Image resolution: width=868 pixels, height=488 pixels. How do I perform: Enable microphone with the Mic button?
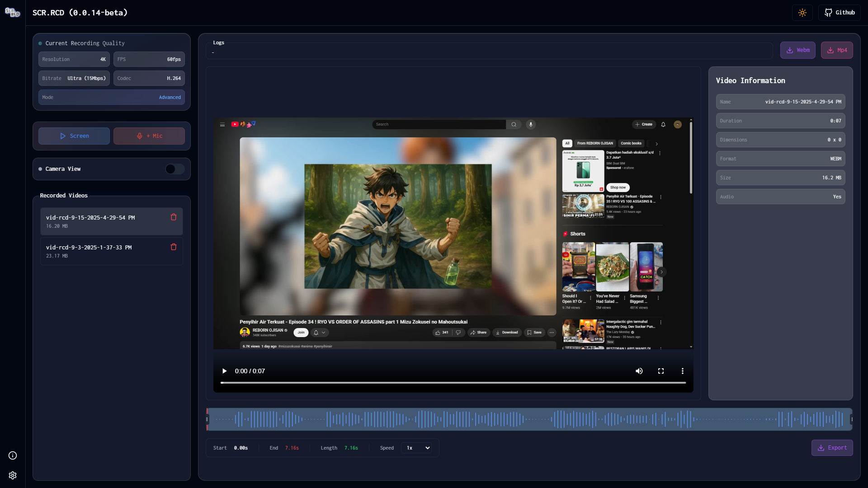149,136
